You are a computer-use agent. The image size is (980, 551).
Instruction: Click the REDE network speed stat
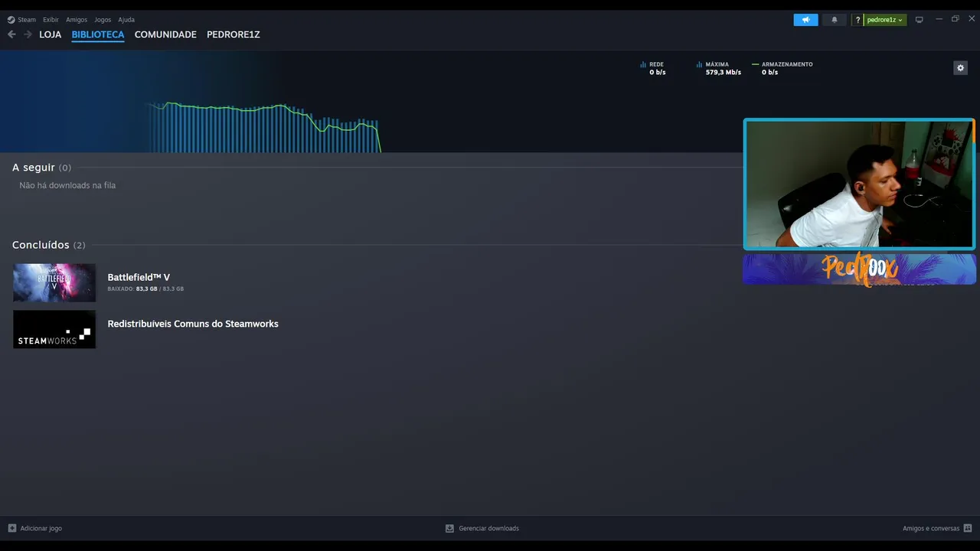tap(653, 68)
